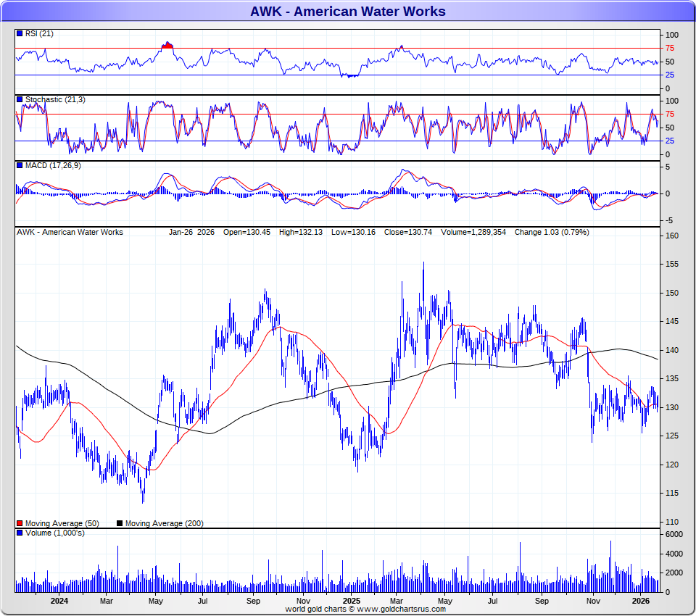Select the MACD (17,26,9) label
696x616 pixels.
[53, 165]
